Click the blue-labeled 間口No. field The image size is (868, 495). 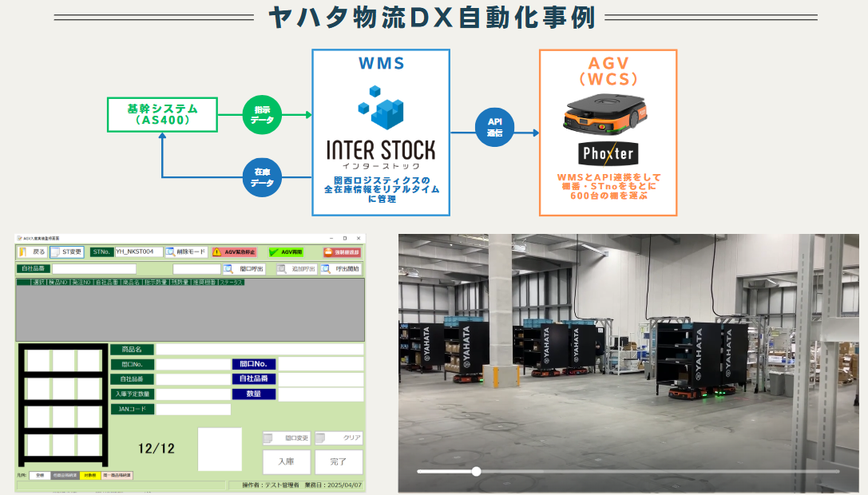(x=320, y=364)
